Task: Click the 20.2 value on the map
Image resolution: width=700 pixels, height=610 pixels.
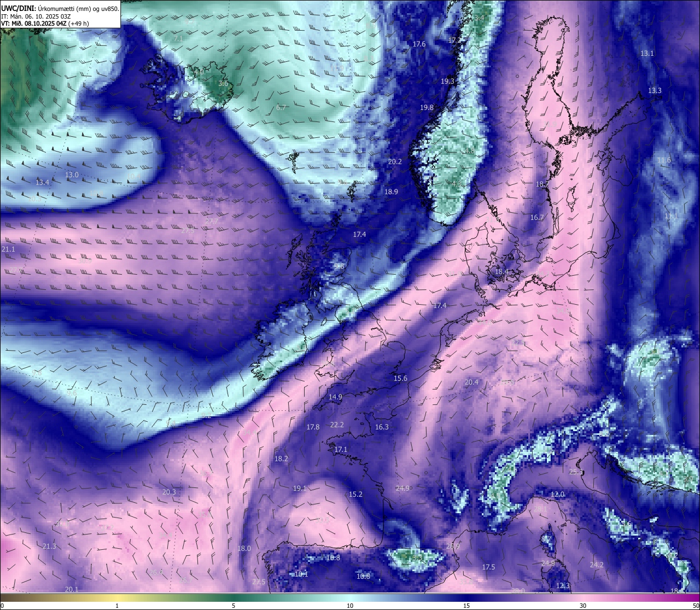Action: [x=395, y=161]
